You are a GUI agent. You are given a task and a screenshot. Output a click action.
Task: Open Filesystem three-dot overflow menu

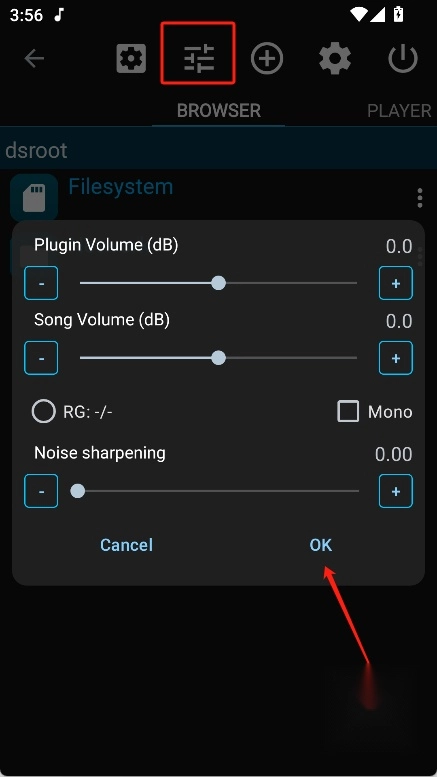click(420, 198)
